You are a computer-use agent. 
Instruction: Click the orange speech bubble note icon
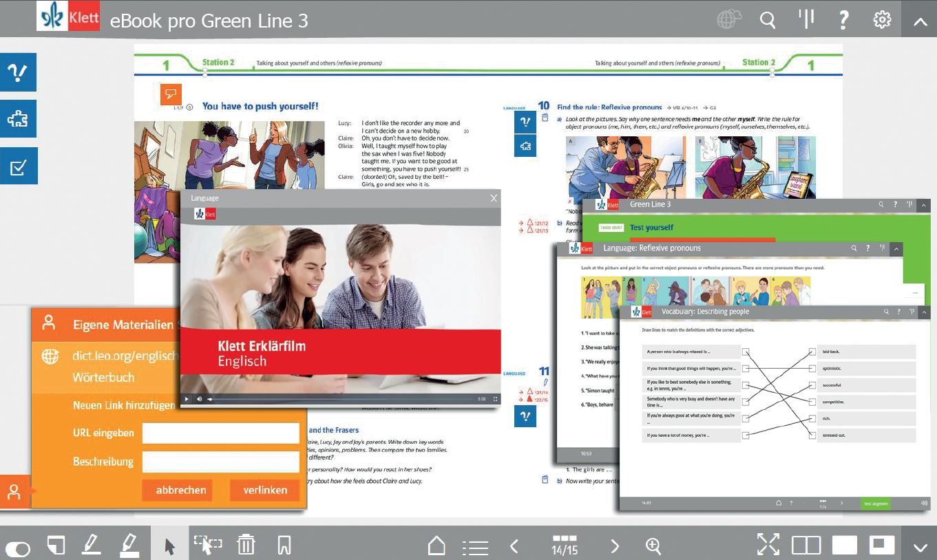[x=171, y=94]
